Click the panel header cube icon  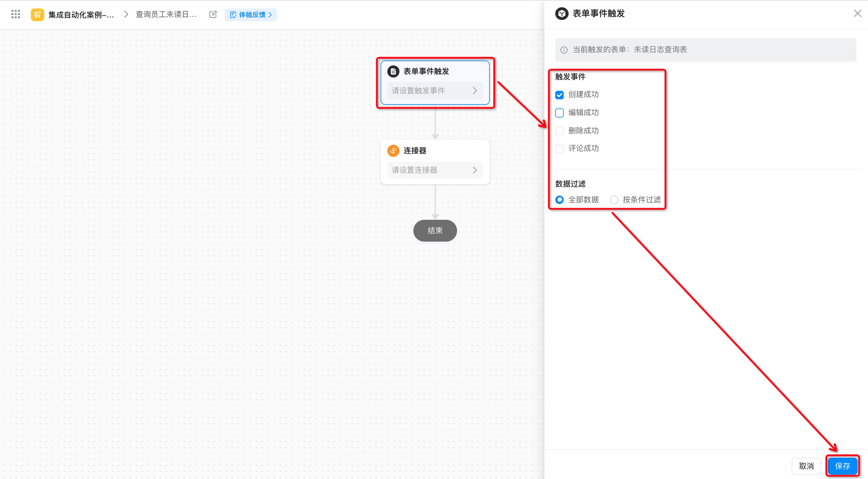click(562, 14)
